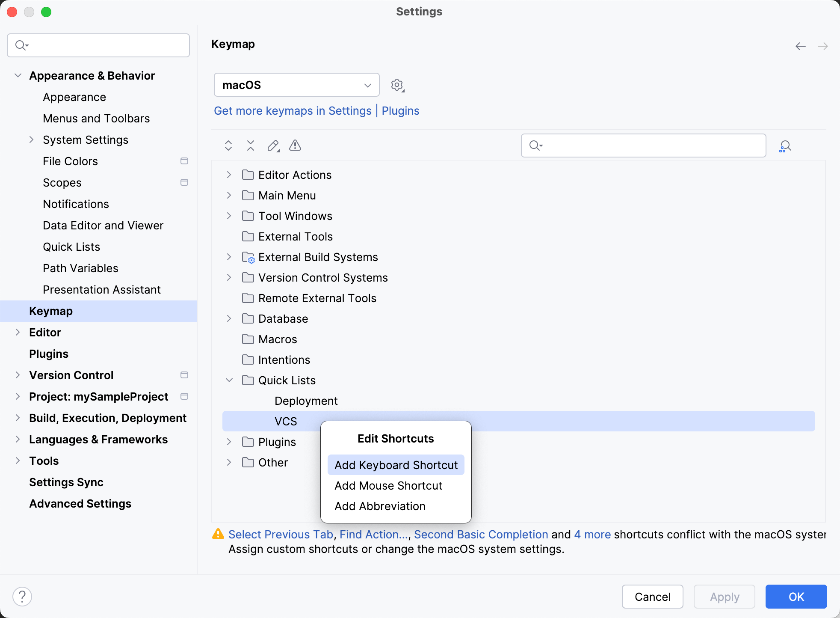
Task: Select Add Mouse Shortcut menu entry
Action: (x=388, y=485)
